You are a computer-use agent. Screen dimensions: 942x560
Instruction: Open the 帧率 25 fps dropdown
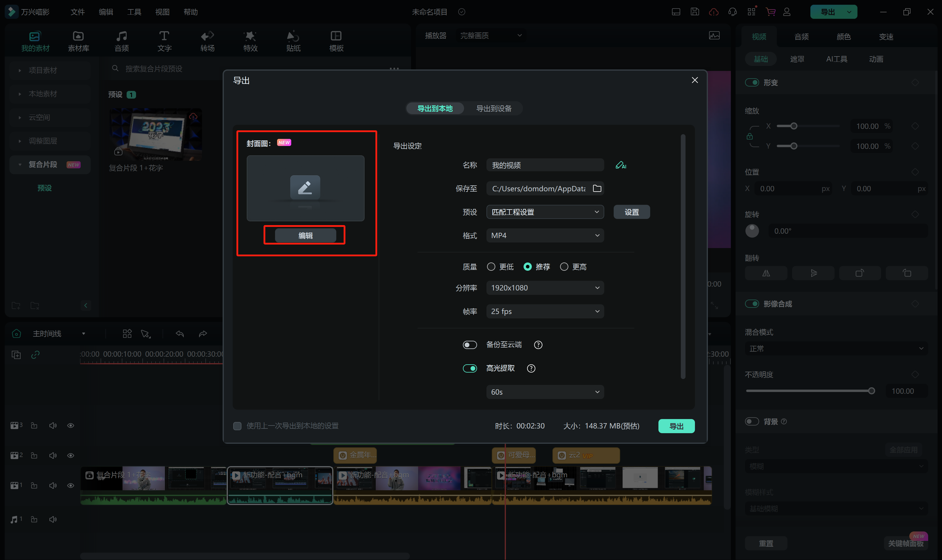(545, 311)
